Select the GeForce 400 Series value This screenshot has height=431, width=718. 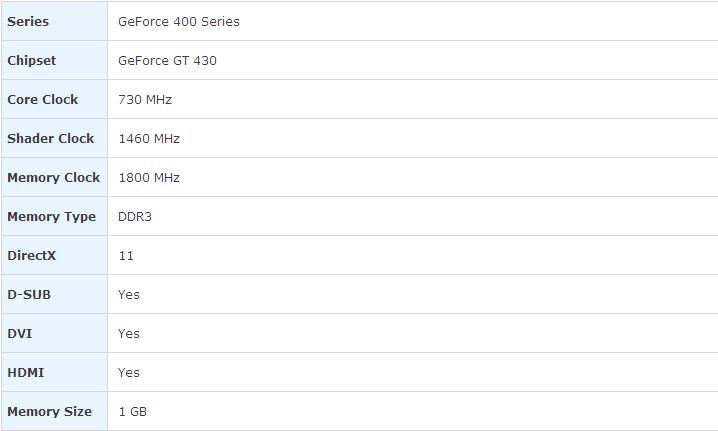(179, 21)
